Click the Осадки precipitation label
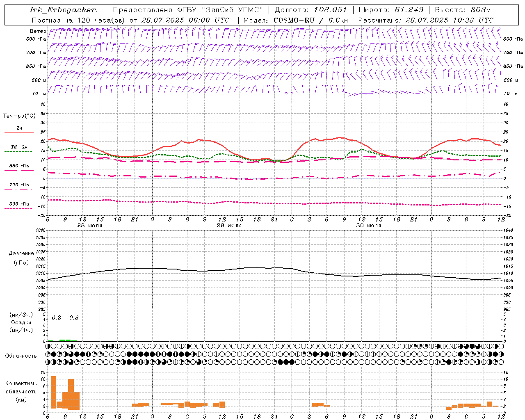 (x=21, y=322)
